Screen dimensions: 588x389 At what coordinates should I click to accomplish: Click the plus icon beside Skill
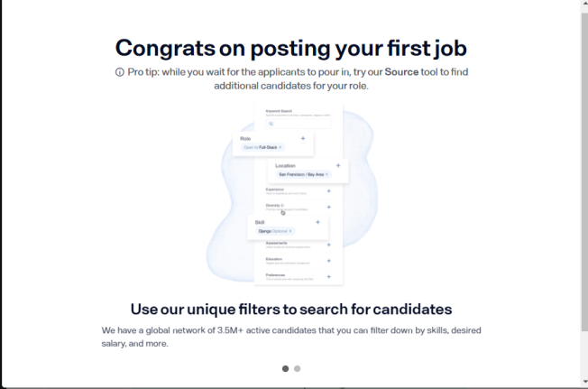(x=317, y=222)
